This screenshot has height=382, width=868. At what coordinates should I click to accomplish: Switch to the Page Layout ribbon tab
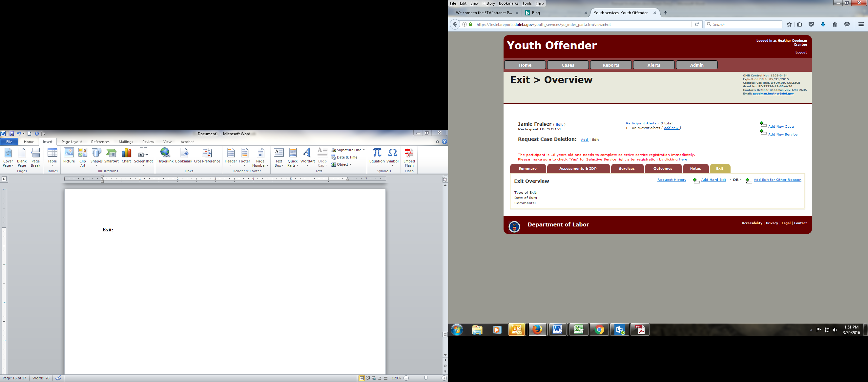[72, 142]
